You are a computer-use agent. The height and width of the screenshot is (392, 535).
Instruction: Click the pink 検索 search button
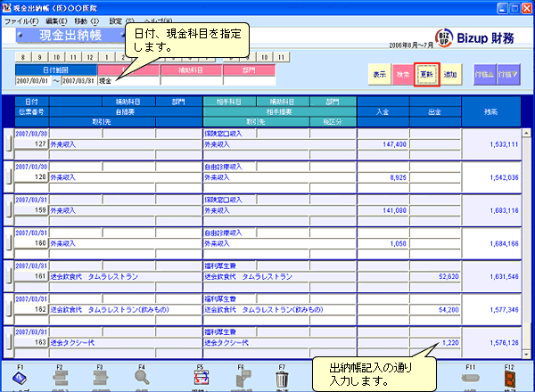(x=403, y=74)
